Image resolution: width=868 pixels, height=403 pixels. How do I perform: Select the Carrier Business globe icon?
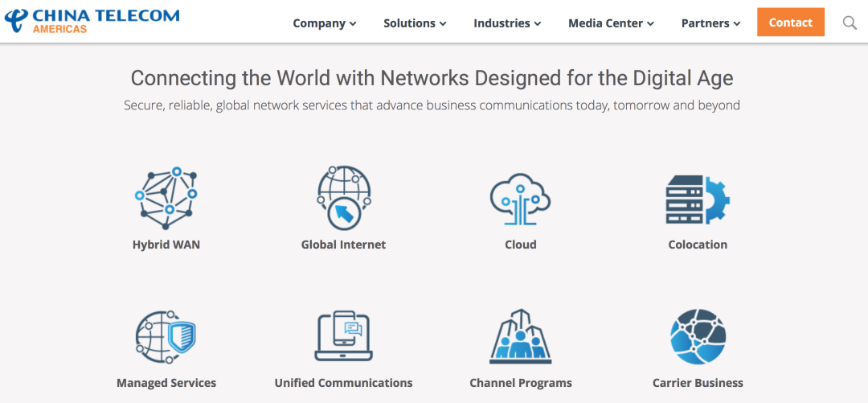point(698,336)
